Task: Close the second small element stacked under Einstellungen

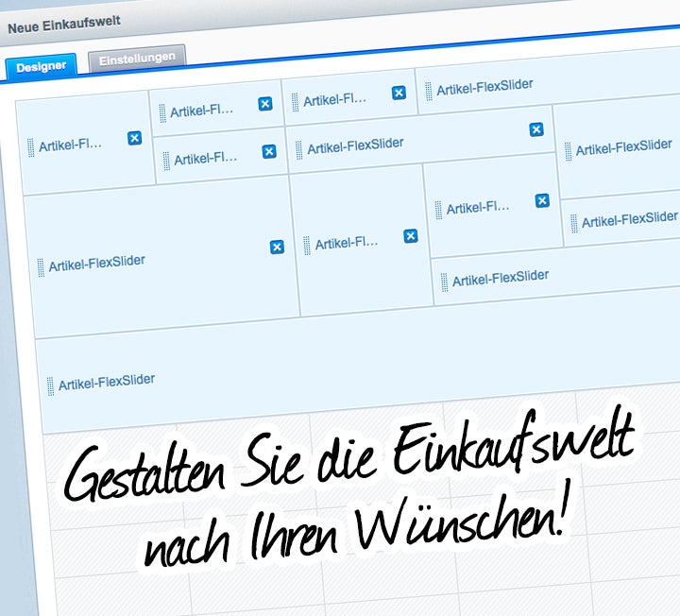Action: (269, 151)
